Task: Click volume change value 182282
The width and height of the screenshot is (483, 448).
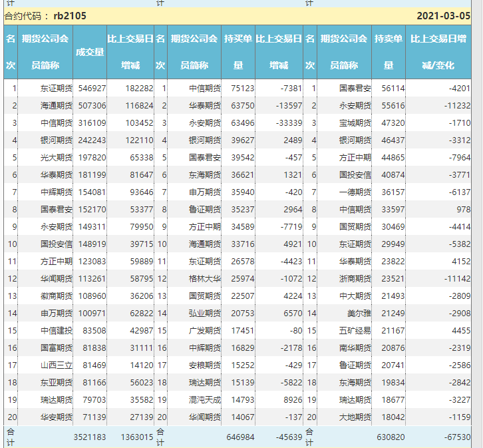Action: click(139, 89)
